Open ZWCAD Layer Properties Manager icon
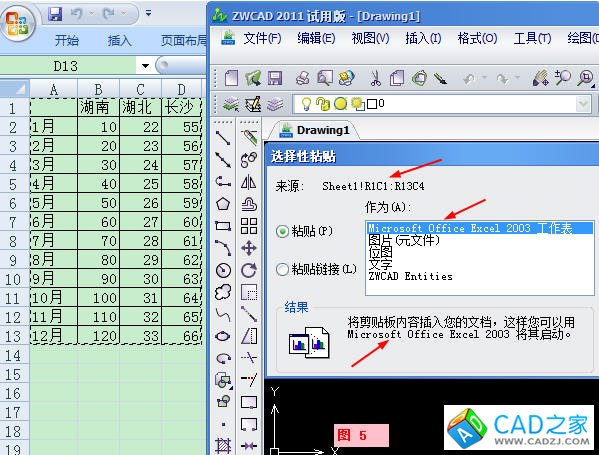 click(231, 104)
